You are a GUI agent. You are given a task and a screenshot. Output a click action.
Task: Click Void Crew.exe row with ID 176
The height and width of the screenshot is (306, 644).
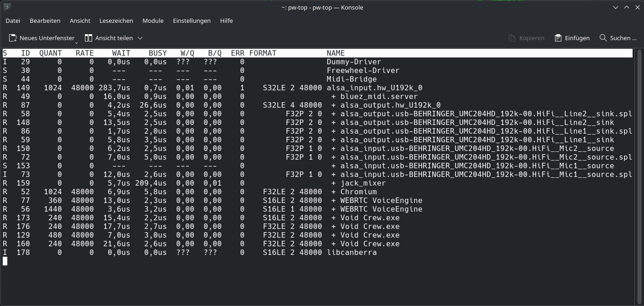click(365, 226)
